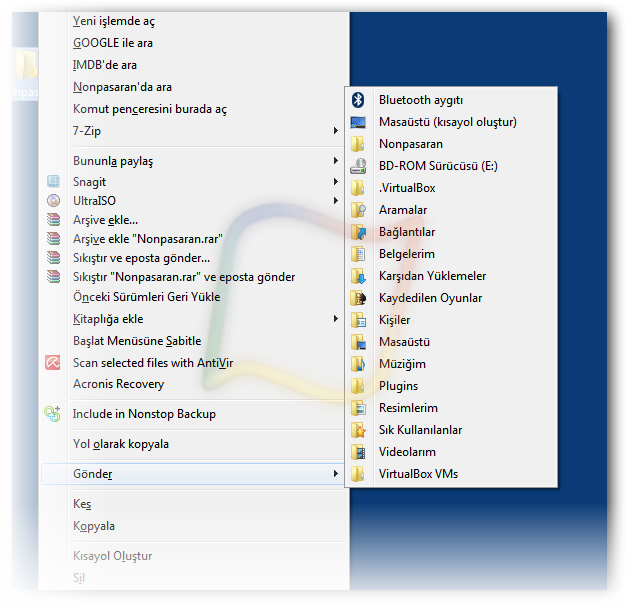Click the Acronis Nonstop Backup icon

tap(52, 414)
